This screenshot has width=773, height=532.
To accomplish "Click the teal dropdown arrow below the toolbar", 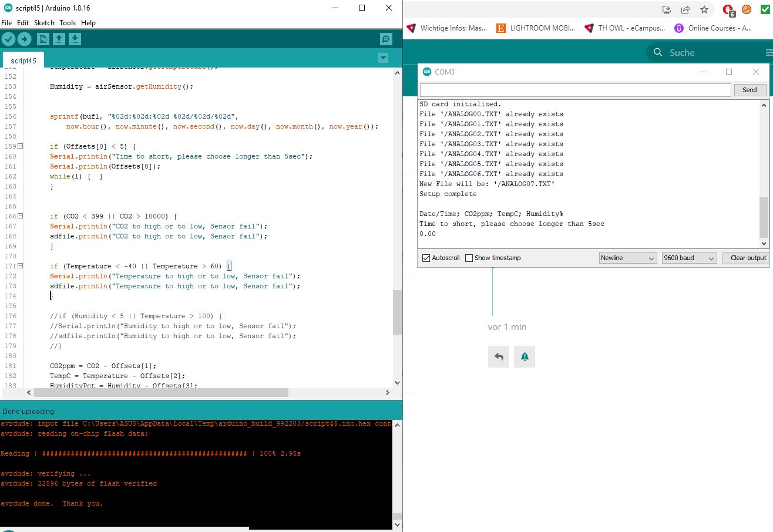I will [x=383, y=58].
